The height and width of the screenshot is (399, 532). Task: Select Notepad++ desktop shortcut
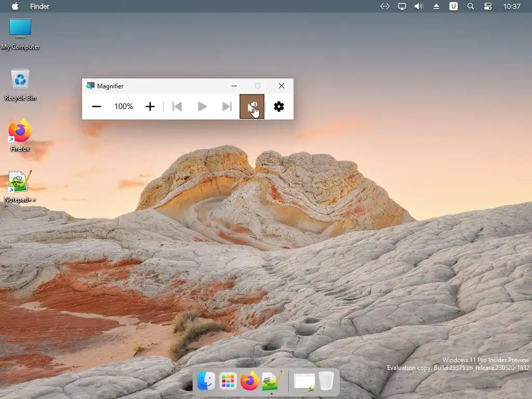20,187
